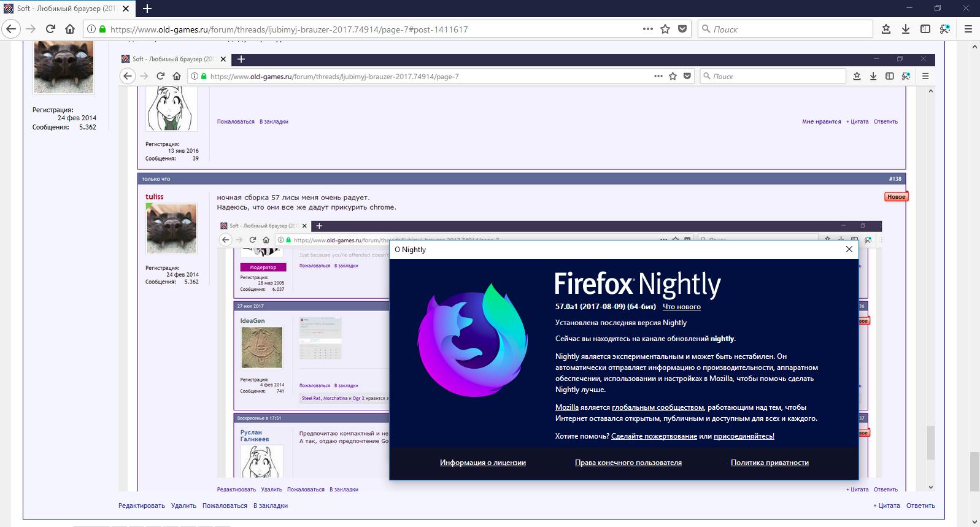Image resolution: width=980 pixels, height=527 pixels.
Task: Close the "Soft - Любимый браузер" browser tab
Action: [126, 9]
